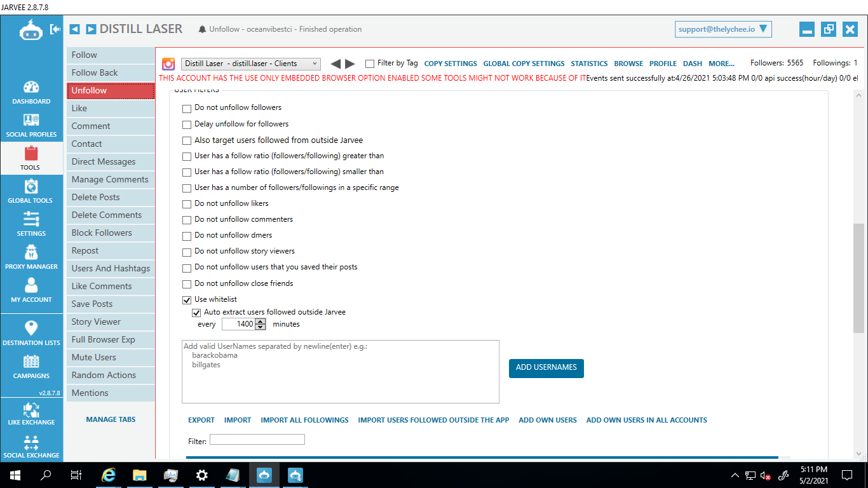
Task: Open Proxy Manager
Action: tap(31, 258)
